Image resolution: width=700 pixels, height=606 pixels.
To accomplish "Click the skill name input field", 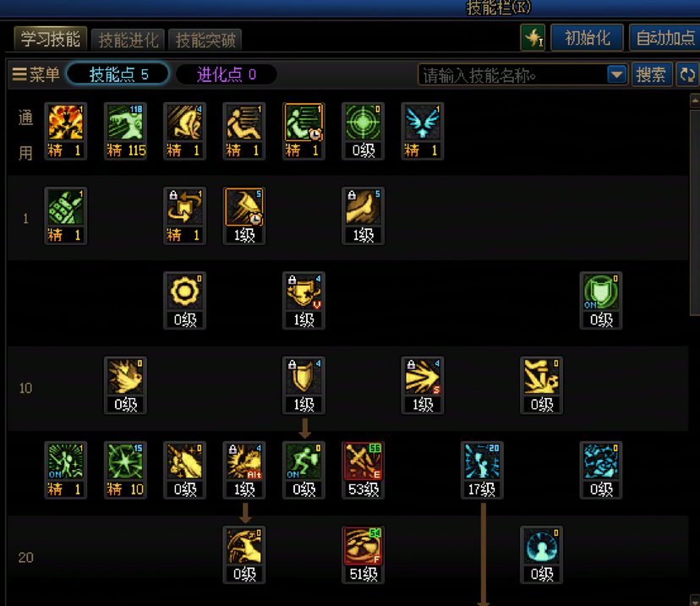I will point(513,75).
